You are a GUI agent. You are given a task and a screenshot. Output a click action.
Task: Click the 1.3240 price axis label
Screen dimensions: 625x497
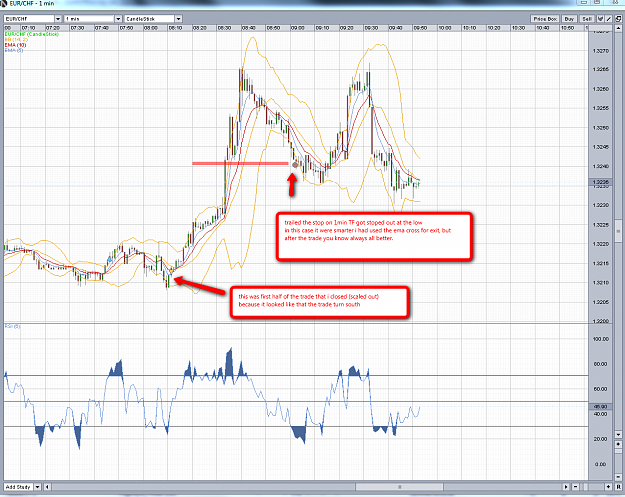(x=601, y=167)
